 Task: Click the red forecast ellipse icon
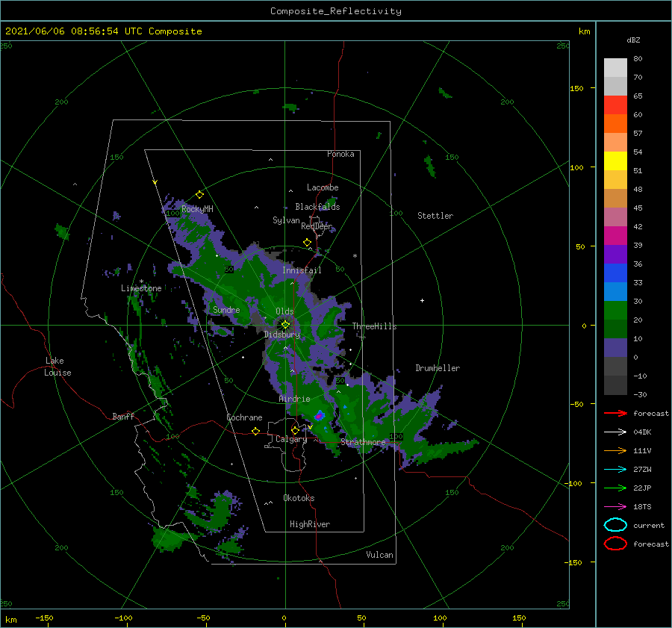[615, 544]
